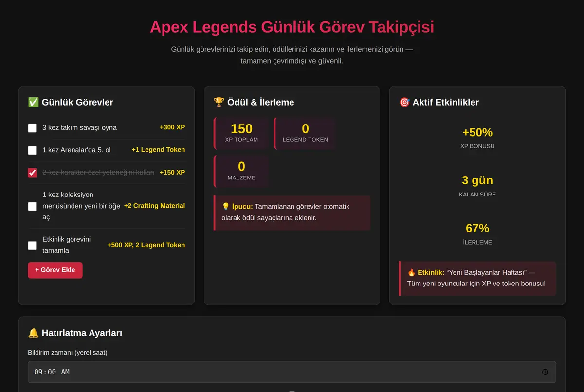Click the '67%' İLERLEME value
The height and width of the screenshot is (392, 584).
[x=477, y=228]
